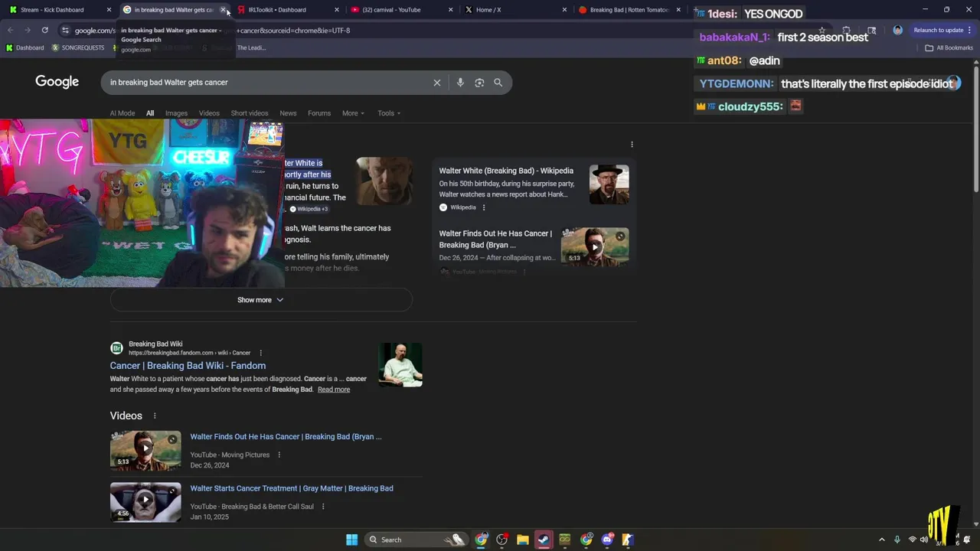Go to the Google logo homepage
Viewport: 980px width, 551px height.
pyautogui.click(x=57, y=82)
